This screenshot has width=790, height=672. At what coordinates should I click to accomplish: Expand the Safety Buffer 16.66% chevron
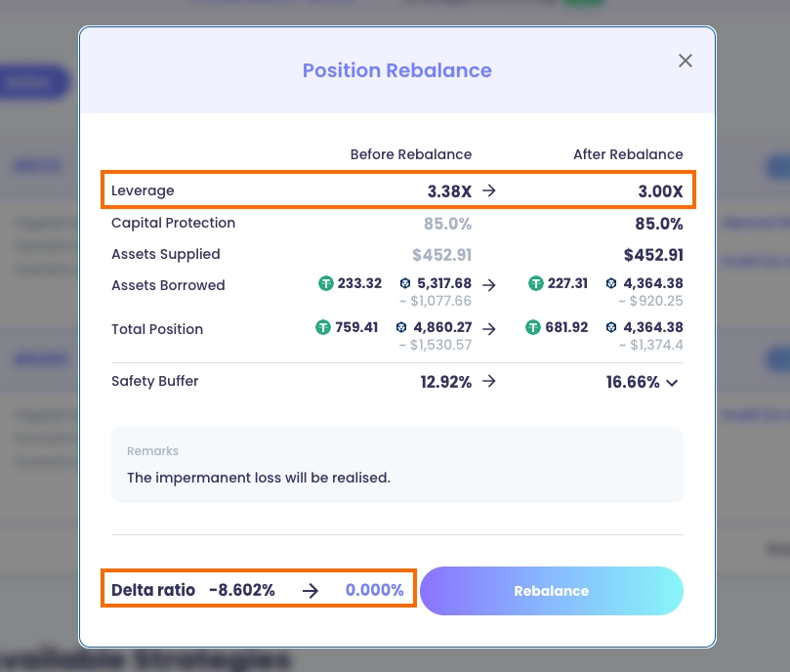[672, 383]
